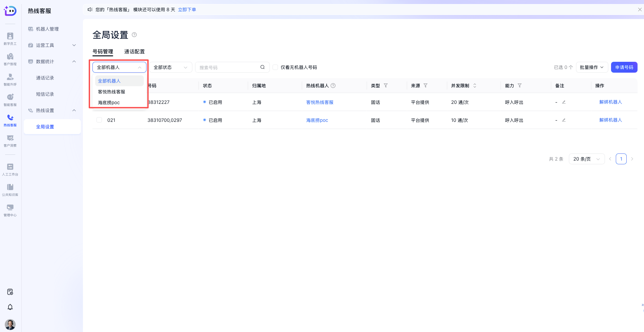The width and height of the screenshot is (644, 332).
Task: Click the help icon next to 全局设置
Action: coord(134,35)
